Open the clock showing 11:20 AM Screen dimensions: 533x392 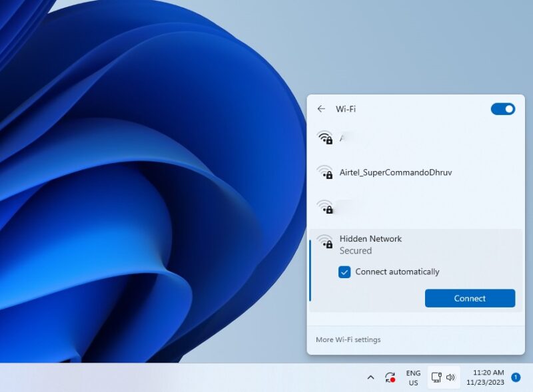point(486,377)
